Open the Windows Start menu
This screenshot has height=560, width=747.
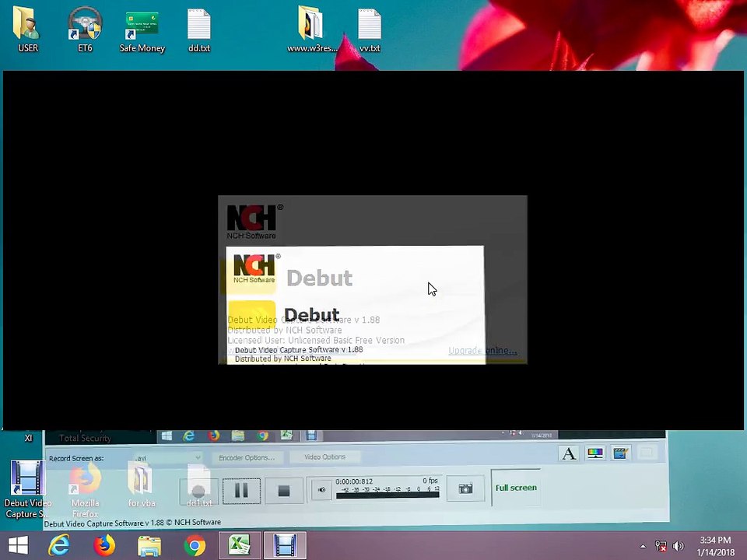click(18, 545)
